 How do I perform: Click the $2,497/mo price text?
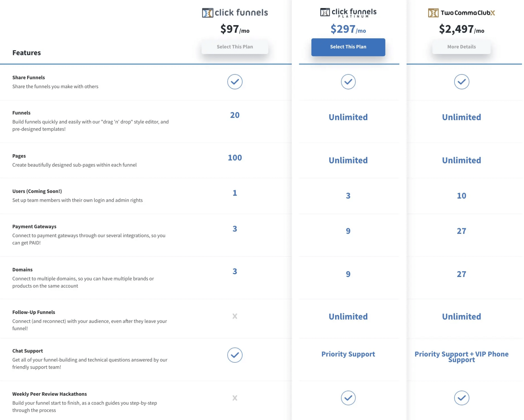(x=462, y=29)
